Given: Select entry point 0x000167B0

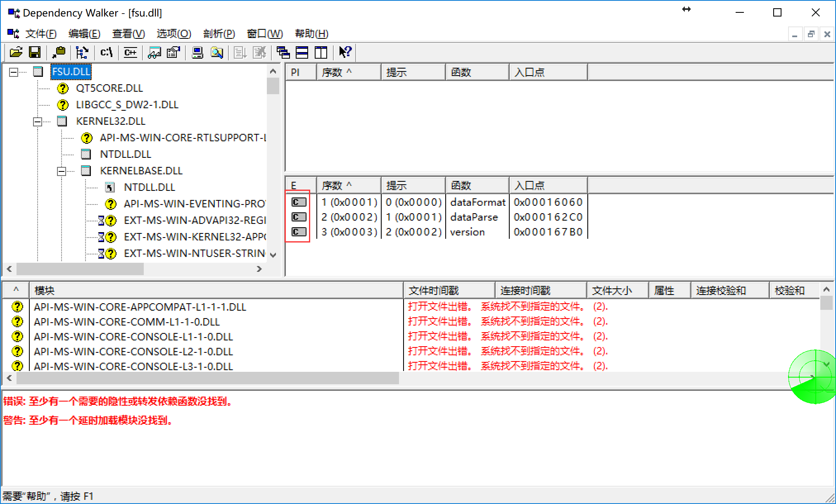Looking at the screenshot, I should [x=548, y=232].
